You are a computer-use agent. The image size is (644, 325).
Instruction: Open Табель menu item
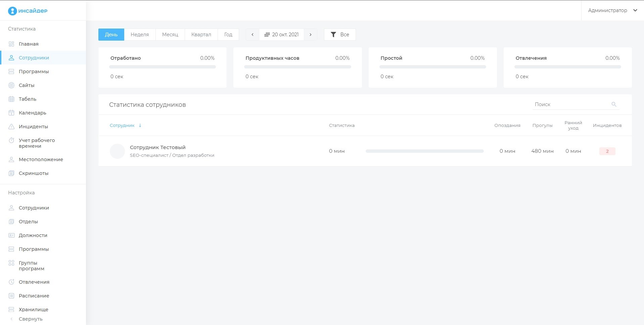tap(43, 99)
